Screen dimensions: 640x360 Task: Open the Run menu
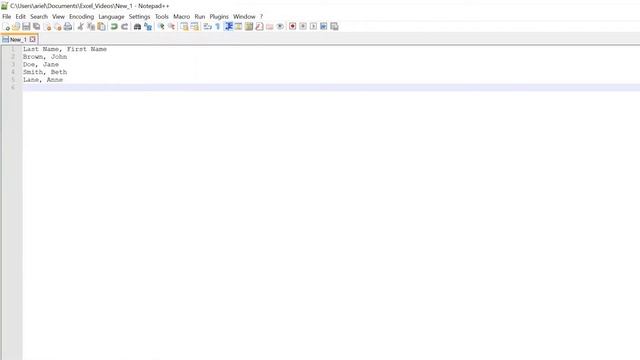200,17
